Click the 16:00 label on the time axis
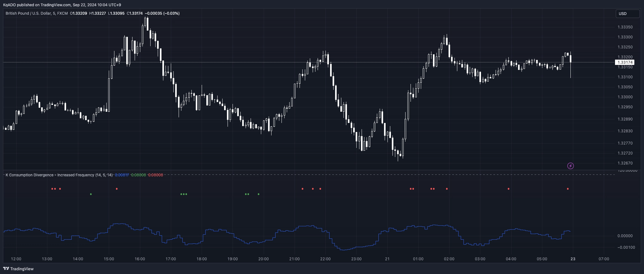This screenshot has height=274, width=644. pyautogui.click(x=140, y=259)
